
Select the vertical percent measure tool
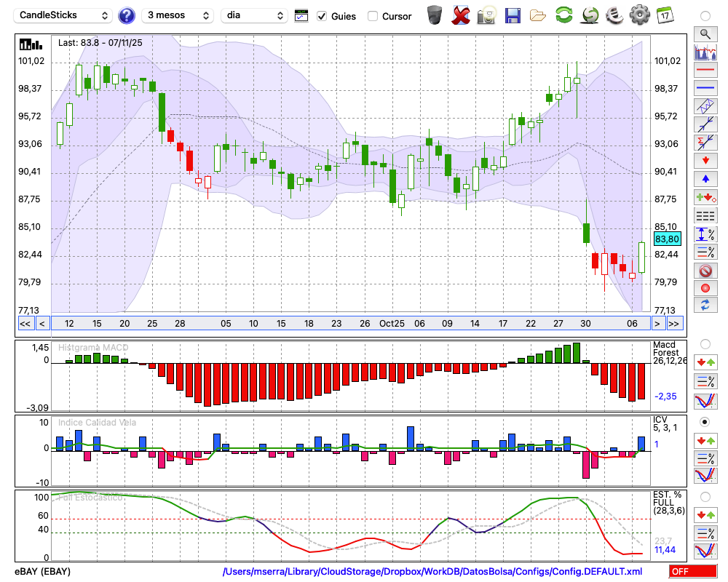tap(705, 234)
